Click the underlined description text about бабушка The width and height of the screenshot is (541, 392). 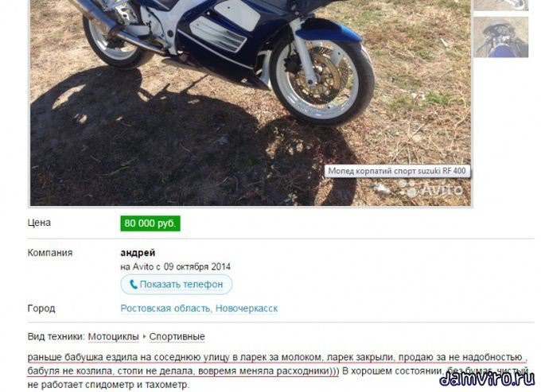(x=277, y=364)
